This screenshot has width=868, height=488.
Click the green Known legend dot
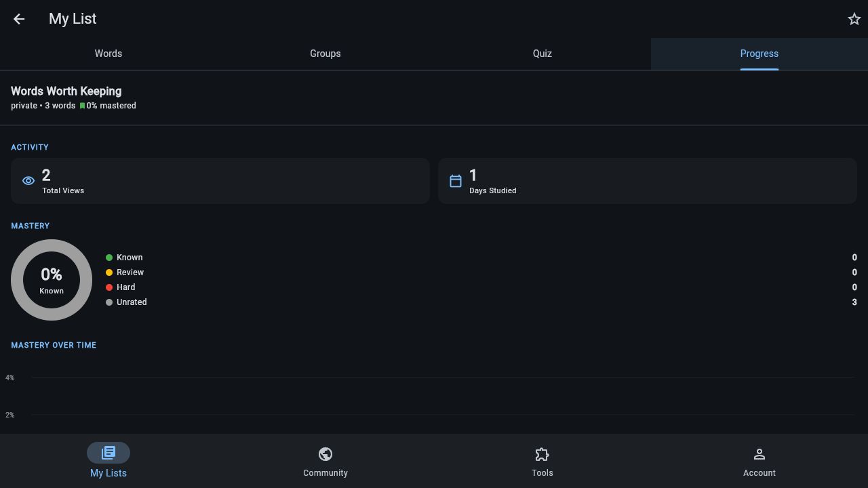109,258
